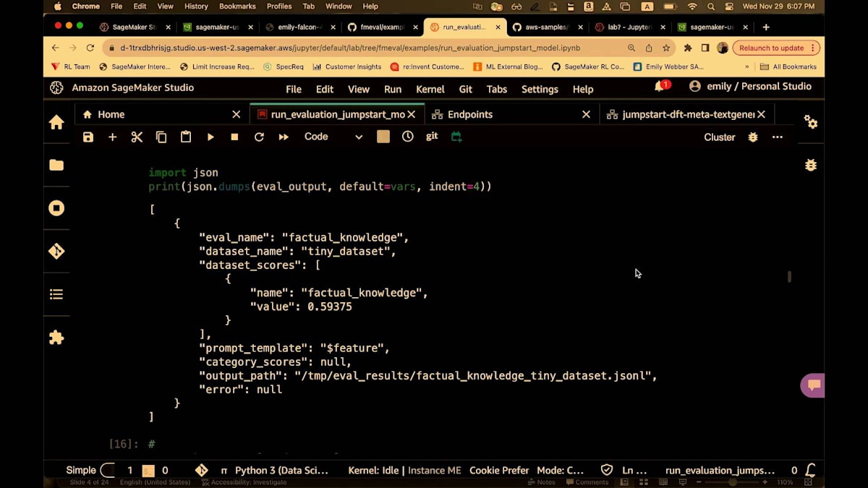Image resolution: width=868 pixels, height=488 pixels.
Task: Open the debugger bug icon in right sidebar
Action: [811, 165]
